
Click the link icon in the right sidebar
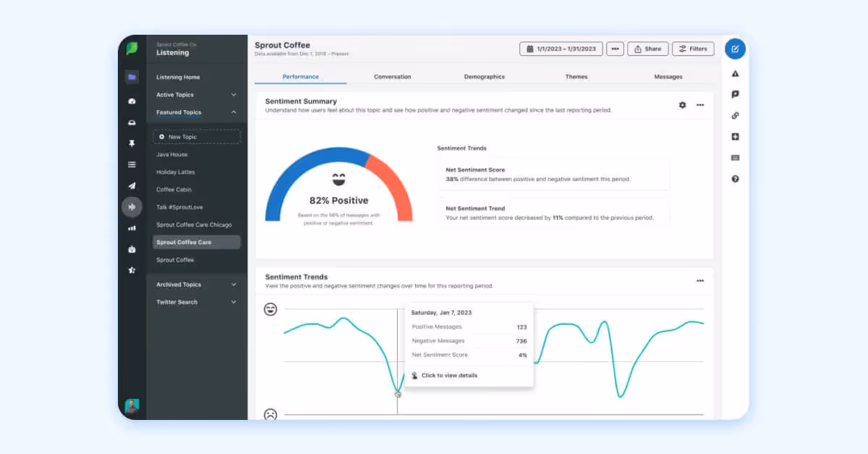click(x=735, y=114)
